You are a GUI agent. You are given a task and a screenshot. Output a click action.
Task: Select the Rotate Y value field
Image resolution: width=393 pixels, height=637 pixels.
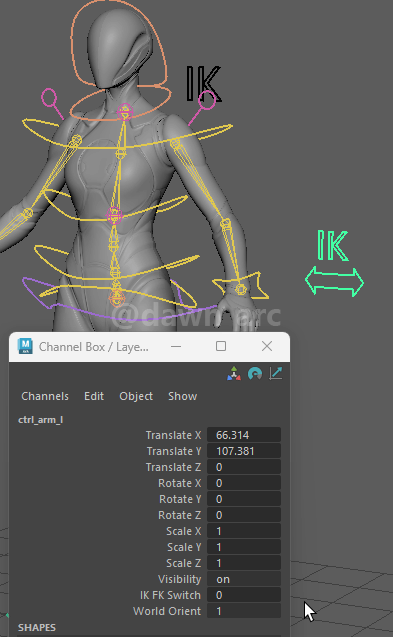(x=244, y=499)
